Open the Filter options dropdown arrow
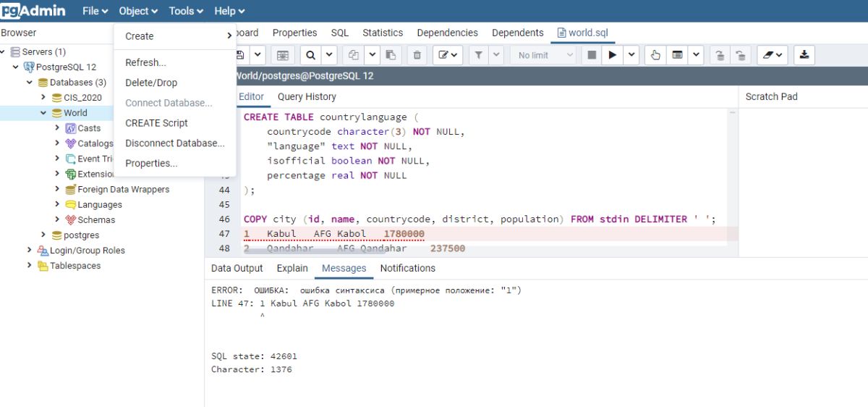The width and height of the screenshot is (868, 407). point(497,55)
